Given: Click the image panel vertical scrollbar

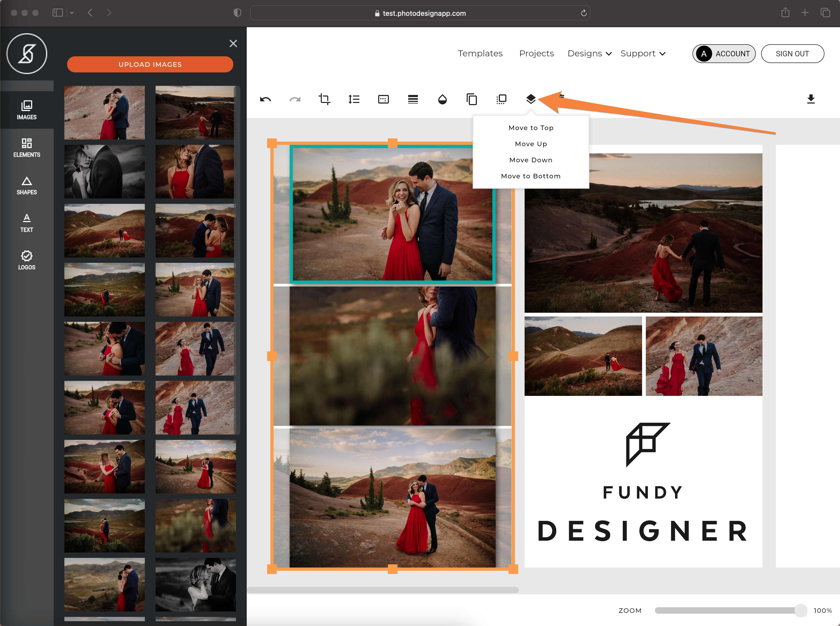Looking at the screenshot, I should click(x=238, y=260).
